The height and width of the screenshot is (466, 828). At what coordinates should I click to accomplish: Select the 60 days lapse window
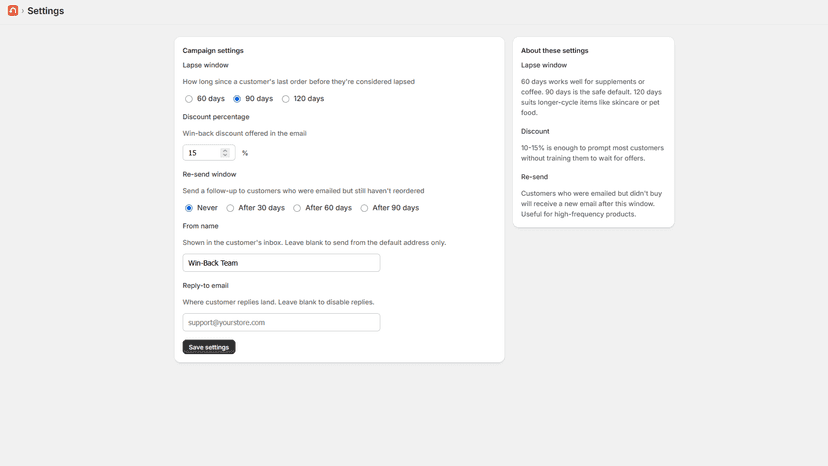click(189, 99)
